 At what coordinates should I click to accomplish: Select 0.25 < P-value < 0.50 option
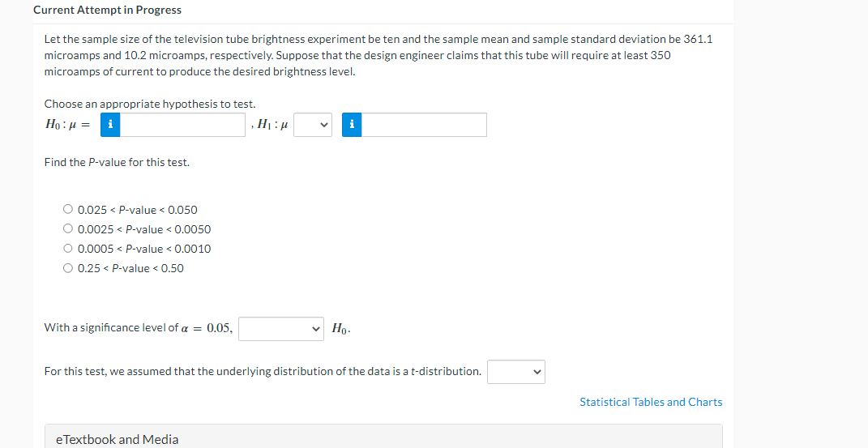click(x=67, y=267)
